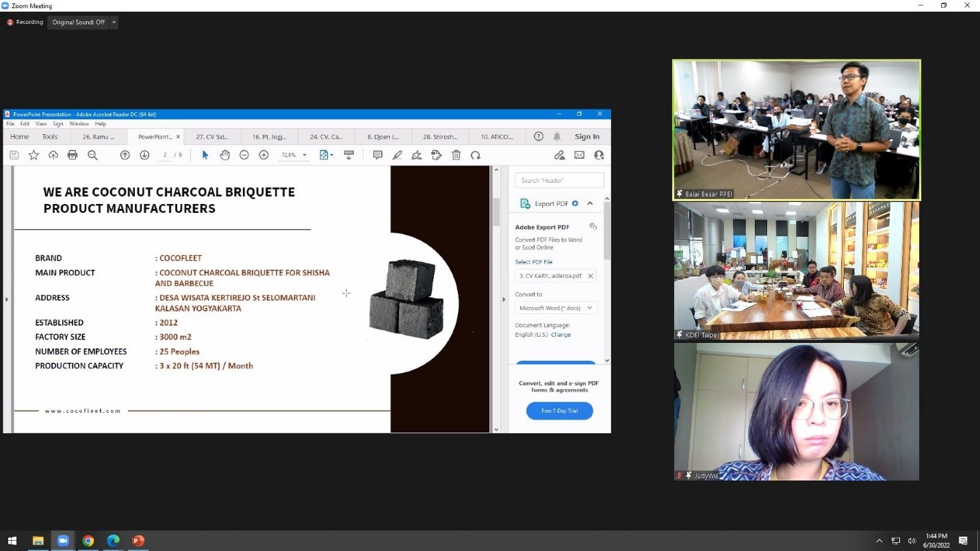Expand the left navigation pane arrow
Image resolution: width=980 pixels, height=551 pixels.
[x=7, y=299]
